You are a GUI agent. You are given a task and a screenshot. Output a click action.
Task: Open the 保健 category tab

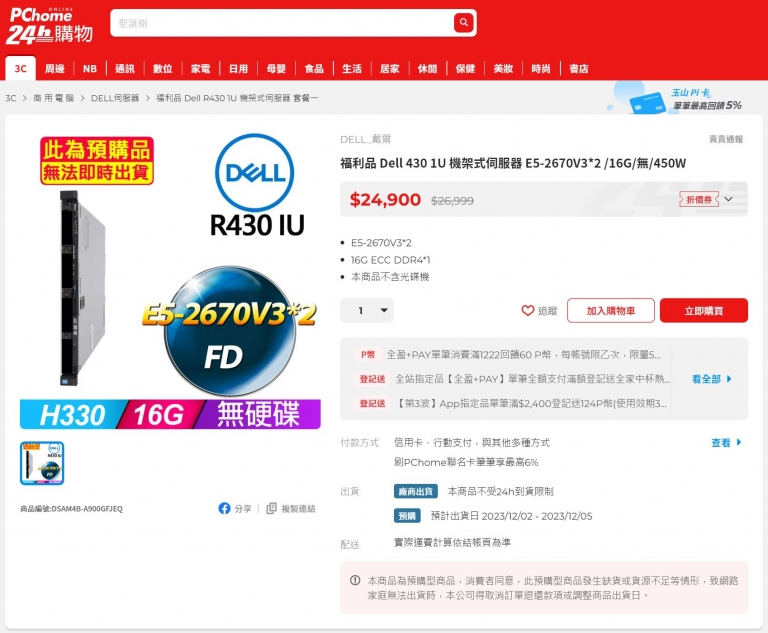465,69
